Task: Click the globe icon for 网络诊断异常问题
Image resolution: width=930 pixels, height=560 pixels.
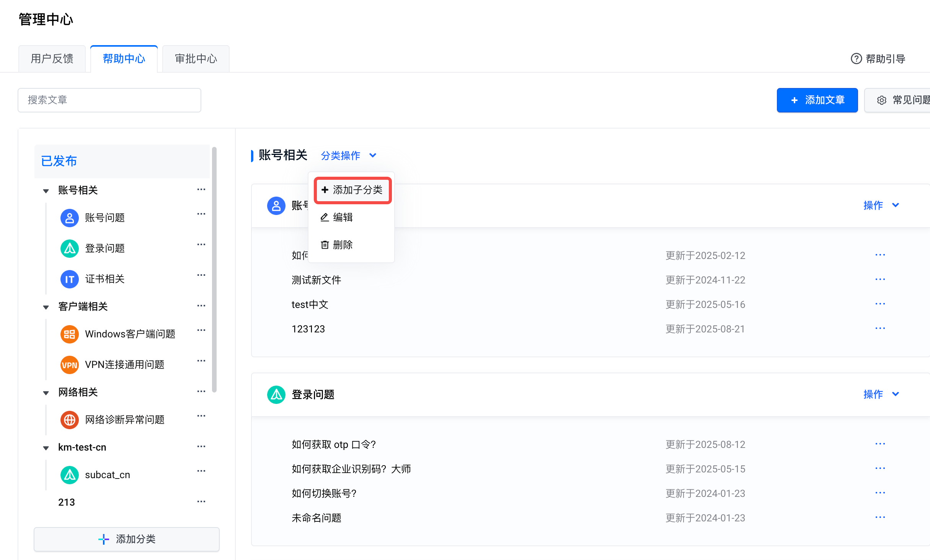Action: click(69, 420)
